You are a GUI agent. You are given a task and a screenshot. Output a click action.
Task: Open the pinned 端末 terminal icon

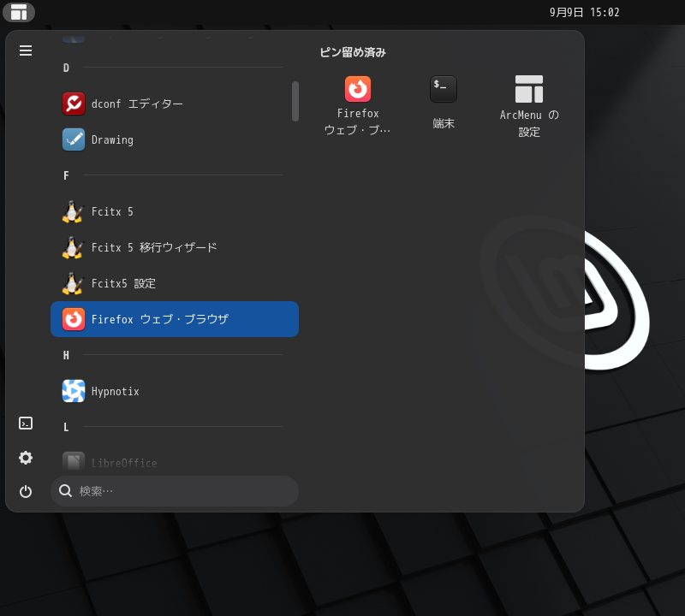point(444,89)
